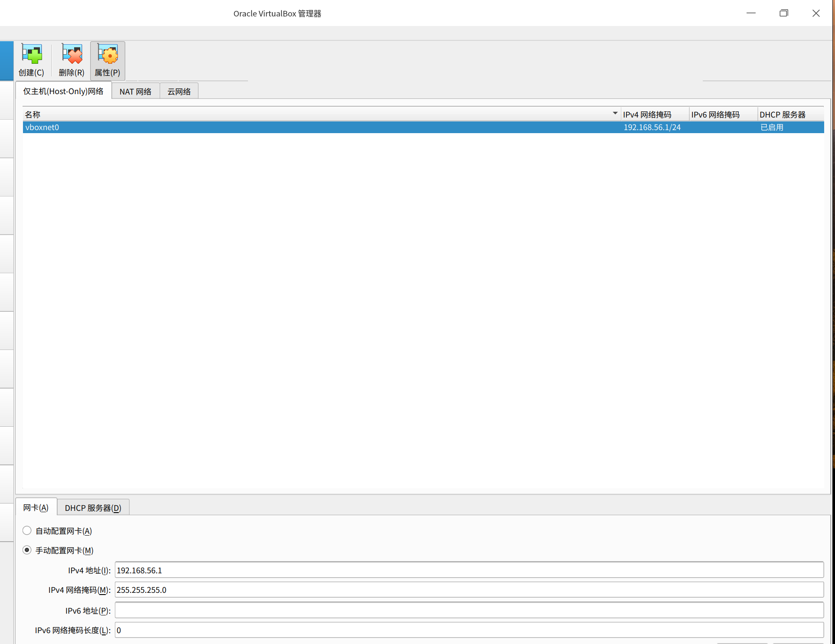This screenshot has width=835, height=644.
Task: Close the Oracle VirtualBox manager window
Action: [816, 13]
